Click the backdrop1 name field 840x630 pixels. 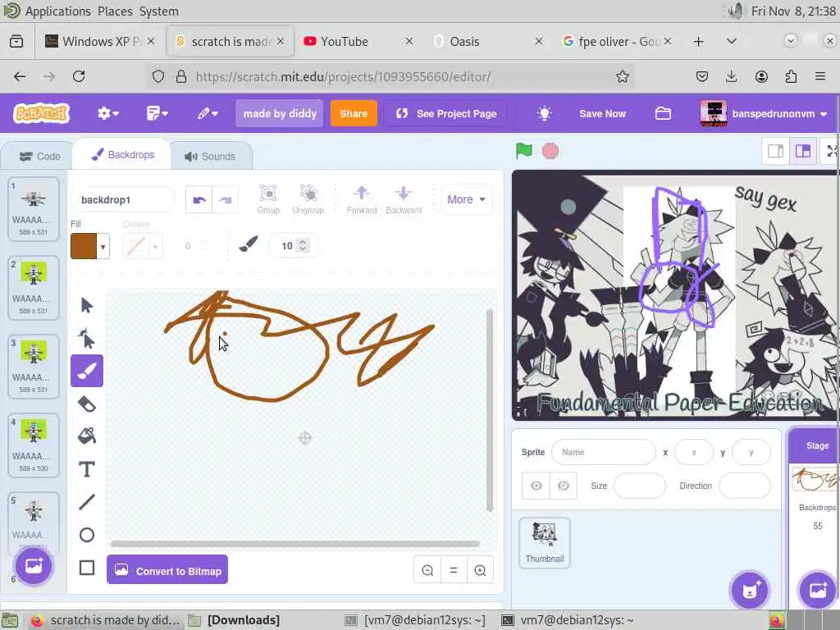click(x=123, y=200)
